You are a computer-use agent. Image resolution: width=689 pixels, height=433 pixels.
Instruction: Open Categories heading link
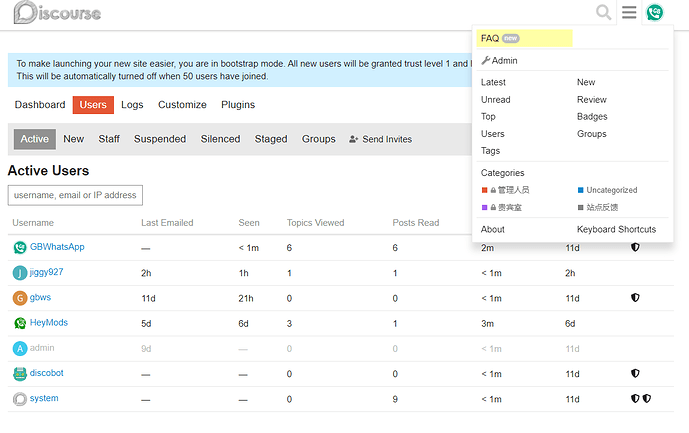(502, 173)
